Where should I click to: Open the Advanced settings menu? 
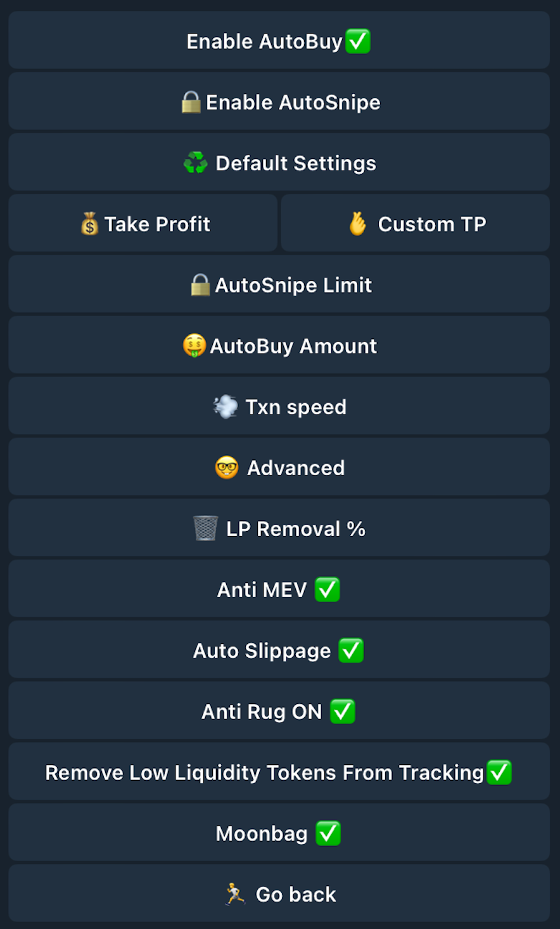296,468
